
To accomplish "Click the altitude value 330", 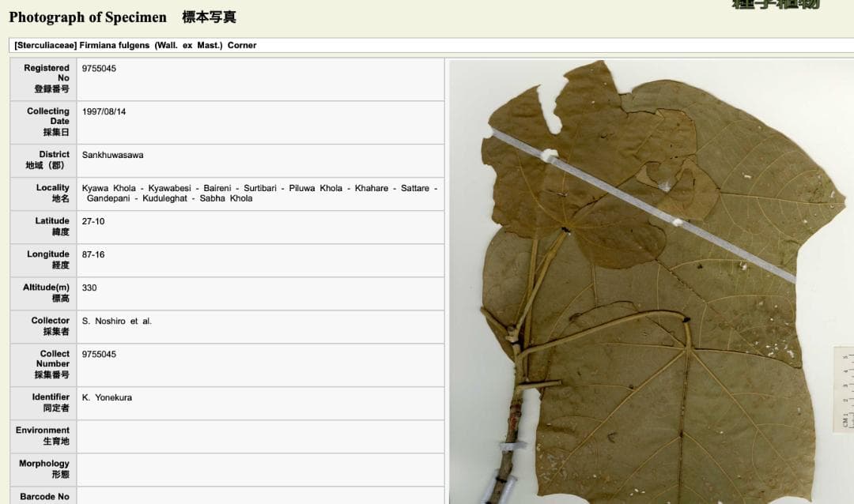I will (x=89, y=288).
